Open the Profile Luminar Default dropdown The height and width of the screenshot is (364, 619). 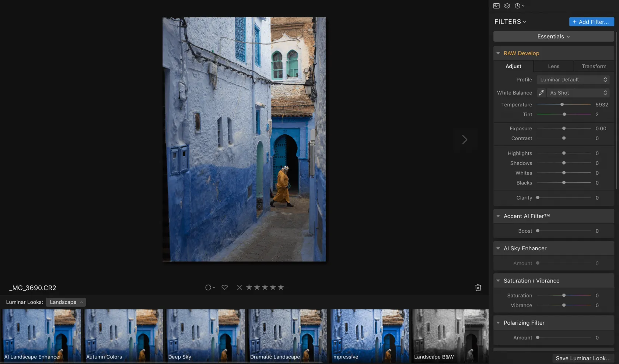pyautogui.click(x=573, y=79)
